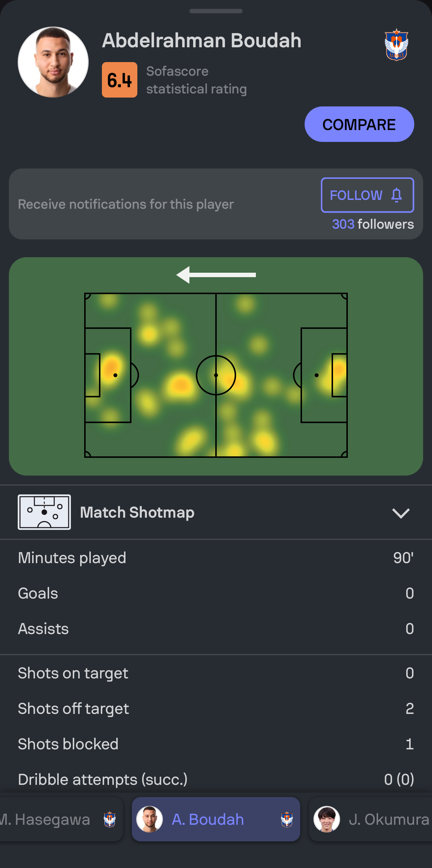
Task: Switch to the J. Okumura player tab
Action: coord(370,819)
